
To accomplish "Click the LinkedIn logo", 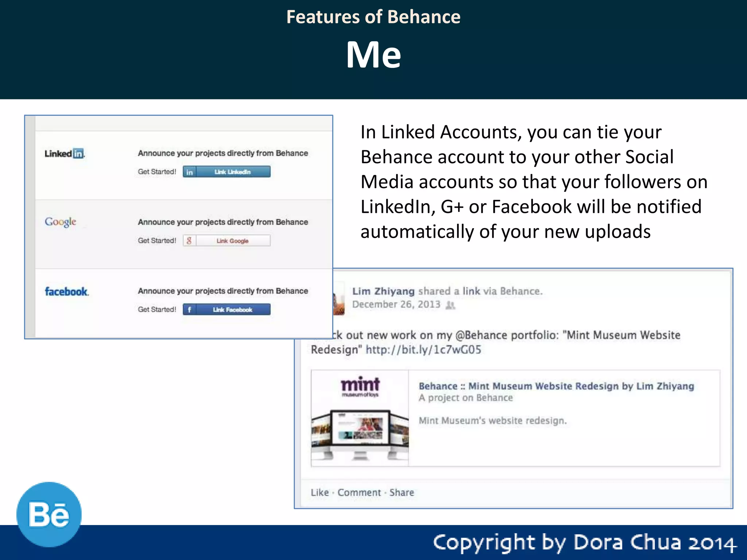I will tap(65, 153).
